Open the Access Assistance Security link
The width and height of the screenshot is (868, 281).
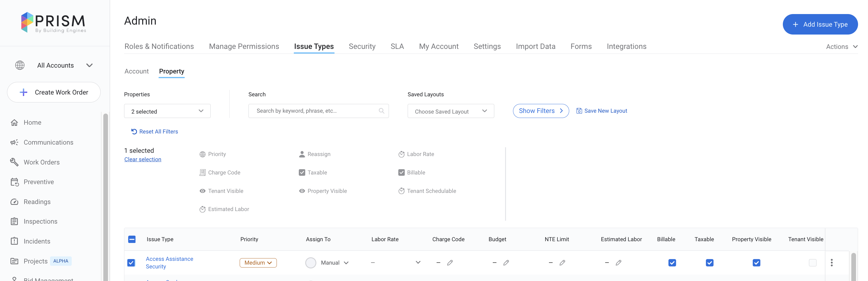169,263
